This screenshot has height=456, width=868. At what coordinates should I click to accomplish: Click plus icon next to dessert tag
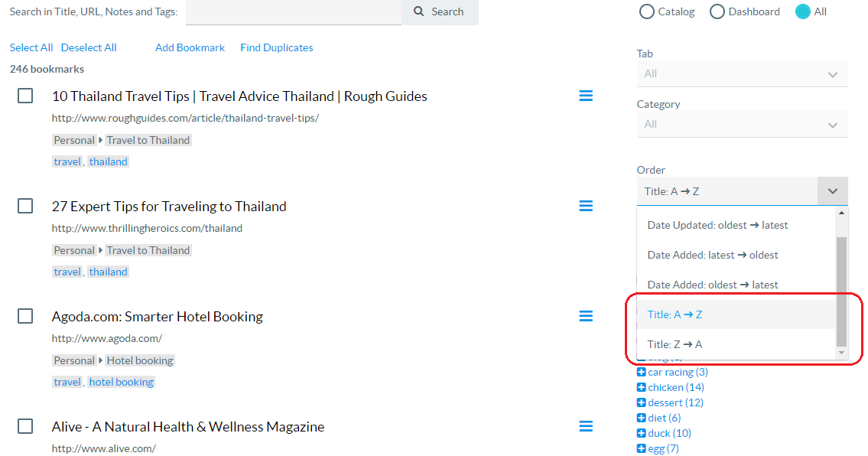641,402
